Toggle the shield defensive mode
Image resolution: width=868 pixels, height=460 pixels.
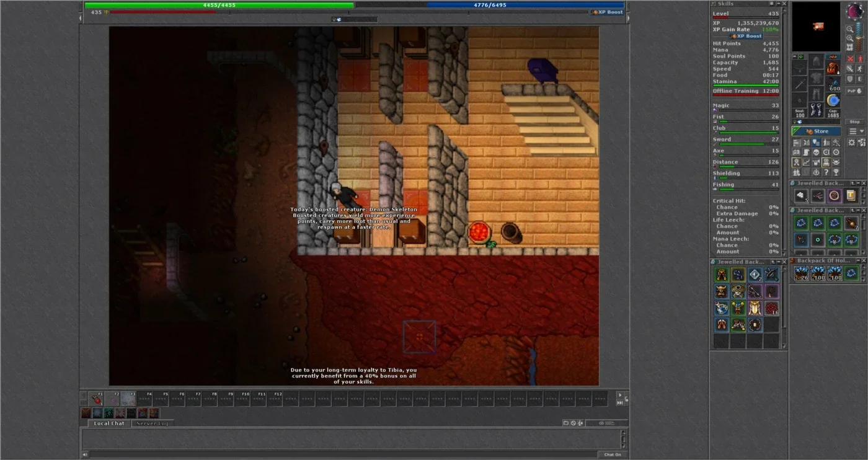click(850, 79)
